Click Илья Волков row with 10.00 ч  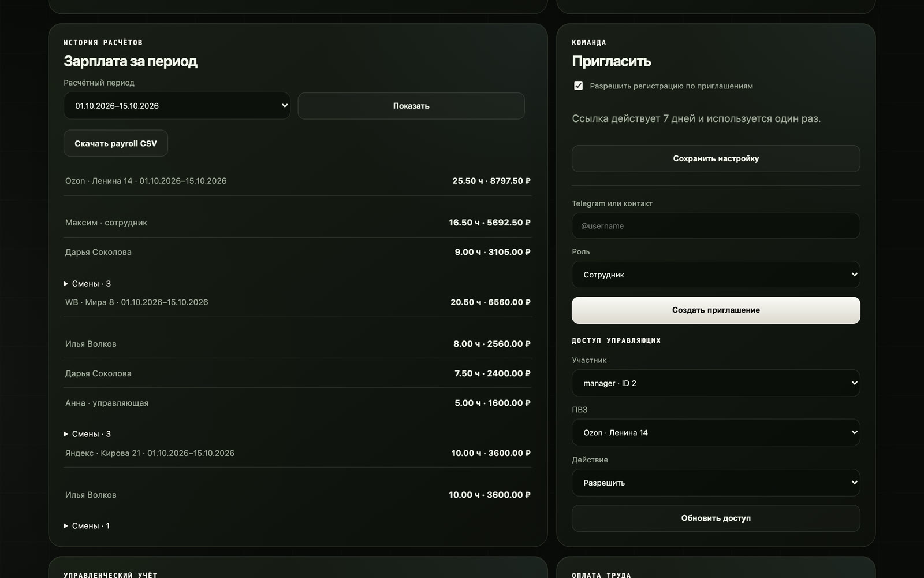click(297, 495)
